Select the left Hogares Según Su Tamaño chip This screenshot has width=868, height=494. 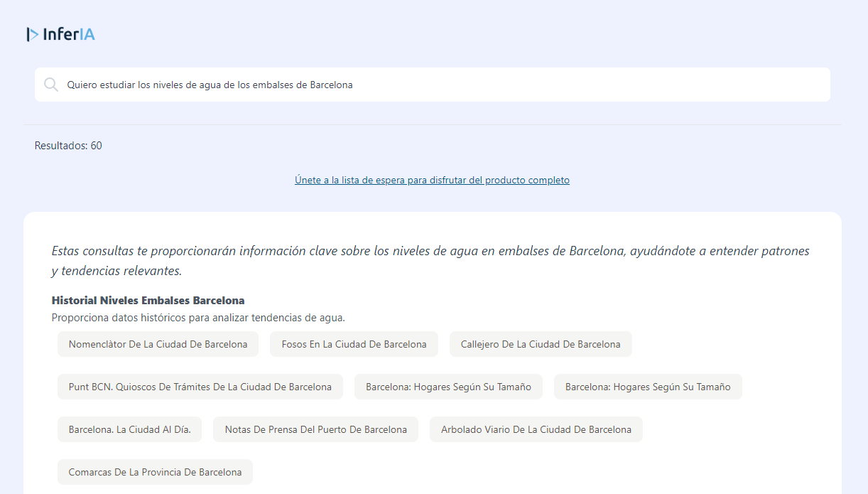(448, 387)
